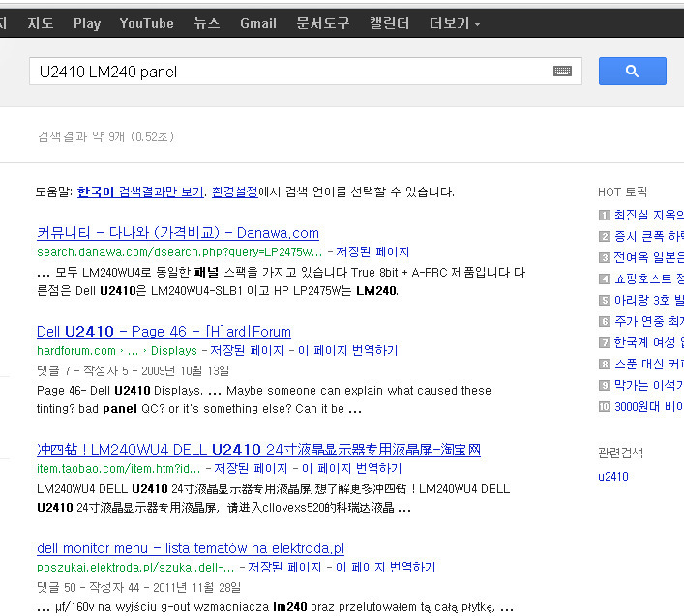Open hot topic 6 주가 연중 link

click(x=648, y=322)
